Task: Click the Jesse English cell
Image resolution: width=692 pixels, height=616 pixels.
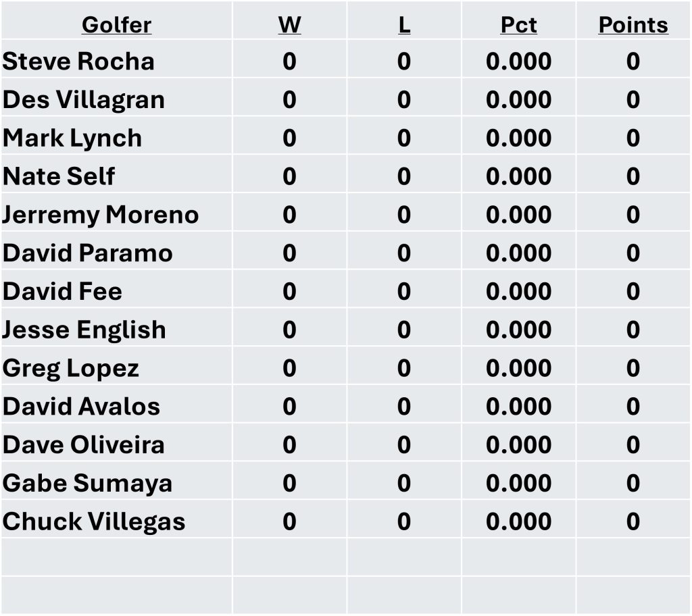Action: pos(84,330)
